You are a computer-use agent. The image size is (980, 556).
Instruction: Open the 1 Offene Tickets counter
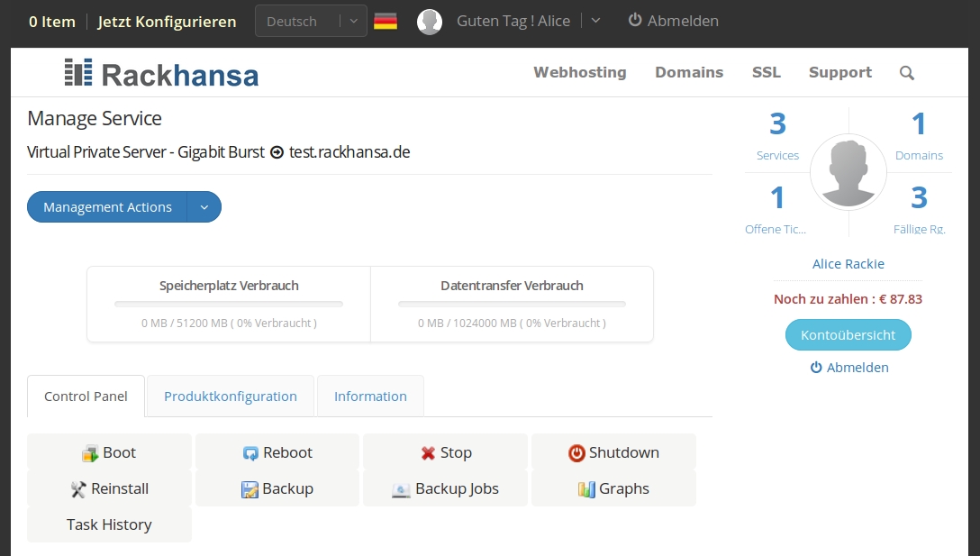pos(776,210)
